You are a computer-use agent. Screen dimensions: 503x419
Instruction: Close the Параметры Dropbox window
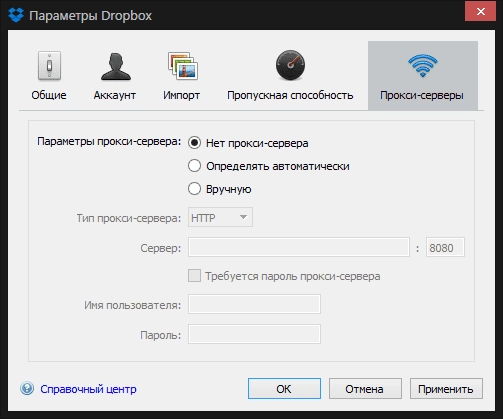click(480, 12)
